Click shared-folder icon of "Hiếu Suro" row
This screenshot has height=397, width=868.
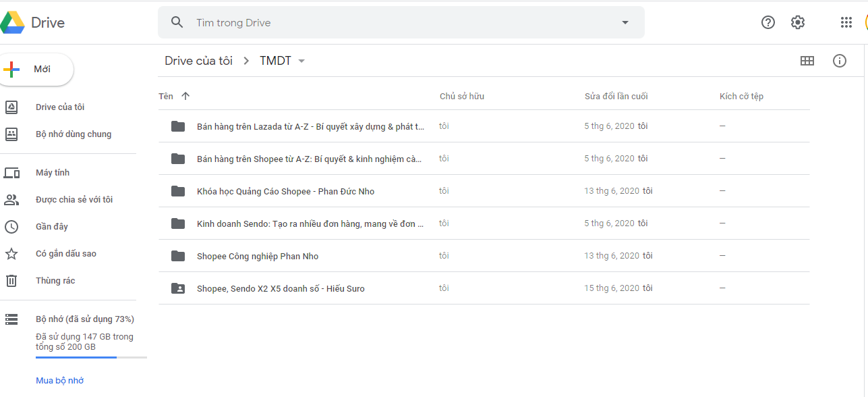click(x=178, y=288)
